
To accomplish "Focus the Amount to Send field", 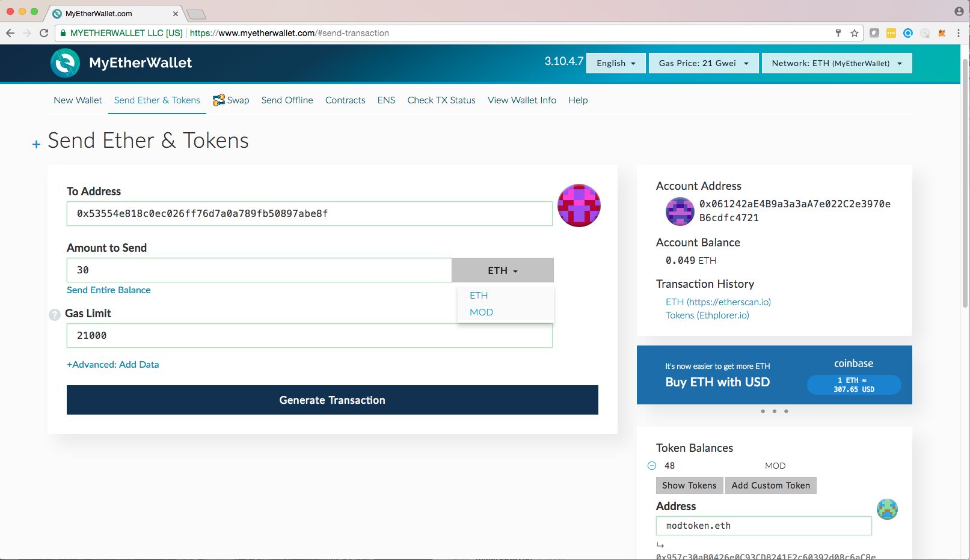I will (x=259, y=270).
